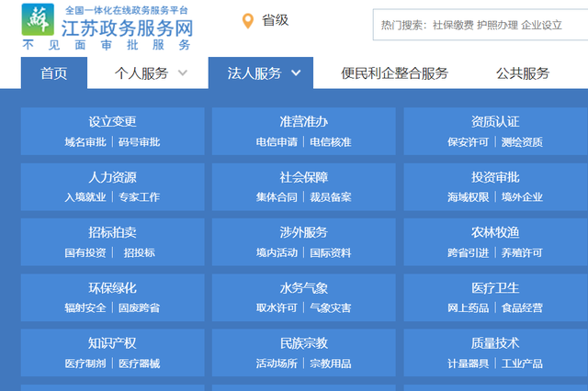This screenshot has height=391, width=588.
Task: Click the 不见面审批服务 slogan
Action: (x=107, y=45)
